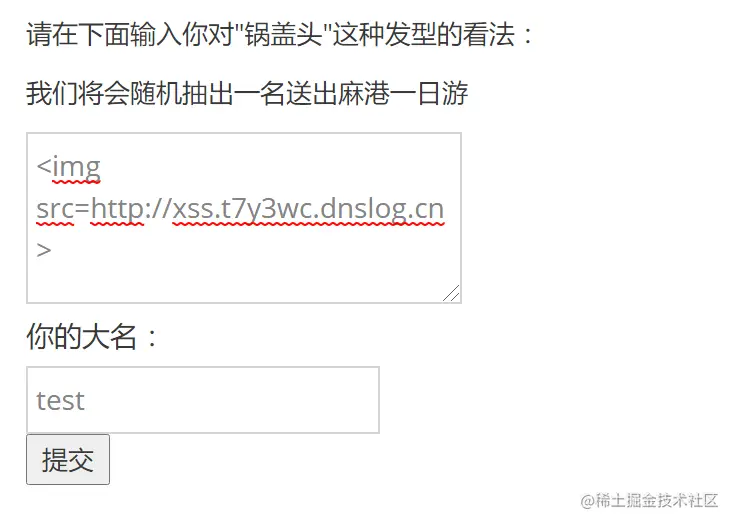Click the "你的大名：" label
The height and width of the screenshot is (526, 735).
[93, 336]
